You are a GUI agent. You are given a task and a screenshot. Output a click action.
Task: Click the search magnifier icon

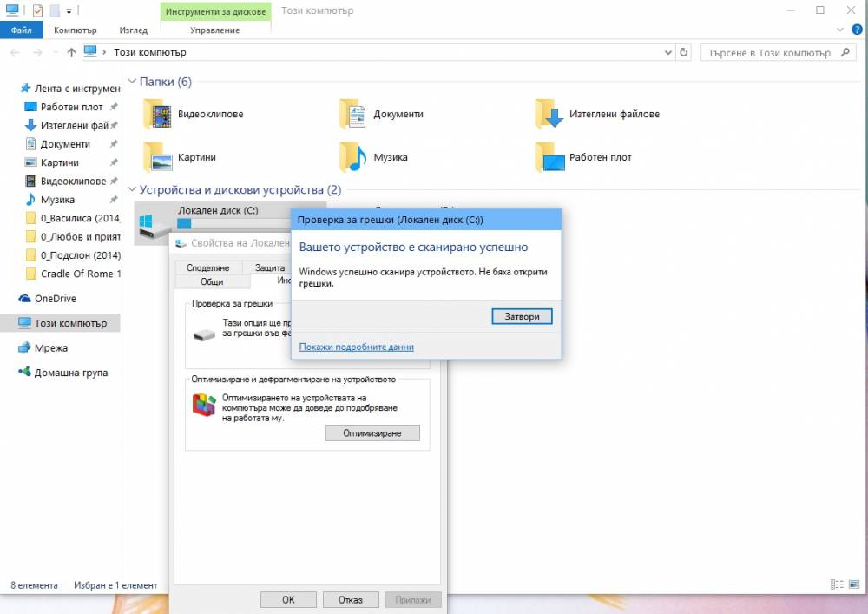tap(845, 53)
